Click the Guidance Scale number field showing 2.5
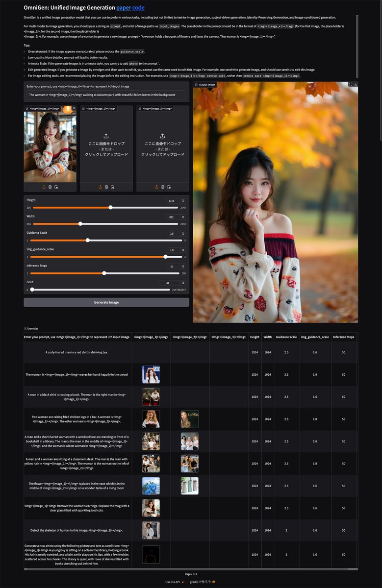382x588 pixels. tap(173, 233)
